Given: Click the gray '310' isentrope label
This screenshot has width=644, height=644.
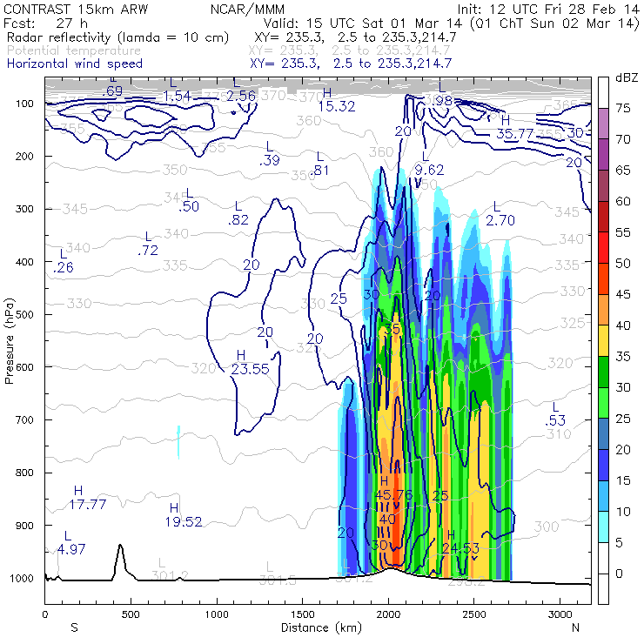Looking at the screenshot, I should [559, 433].
